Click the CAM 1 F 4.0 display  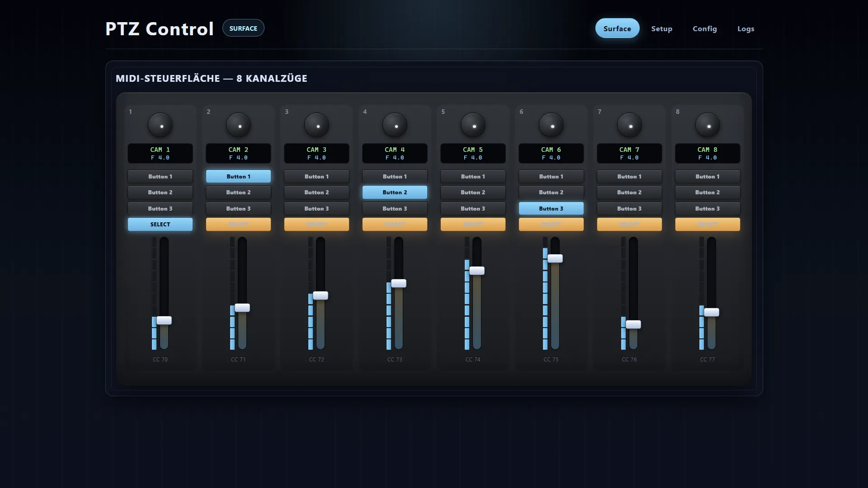160,153
